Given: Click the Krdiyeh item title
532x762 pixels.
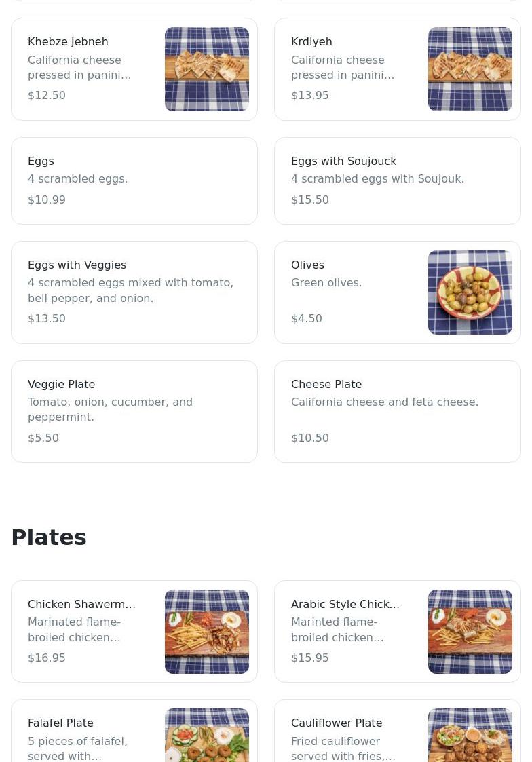Looking at the screenshot, I should click(311, 42).
